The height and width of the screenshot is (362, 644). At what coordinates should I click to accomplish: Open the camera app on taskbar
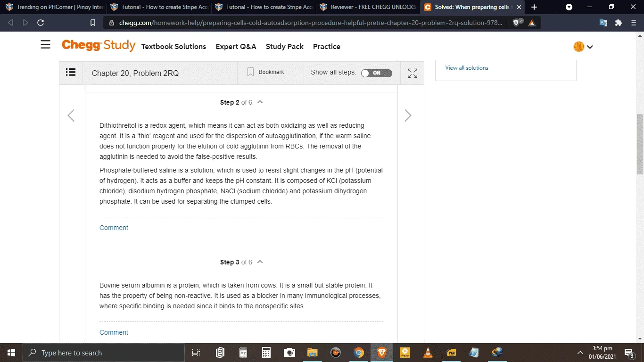[289, 353]
